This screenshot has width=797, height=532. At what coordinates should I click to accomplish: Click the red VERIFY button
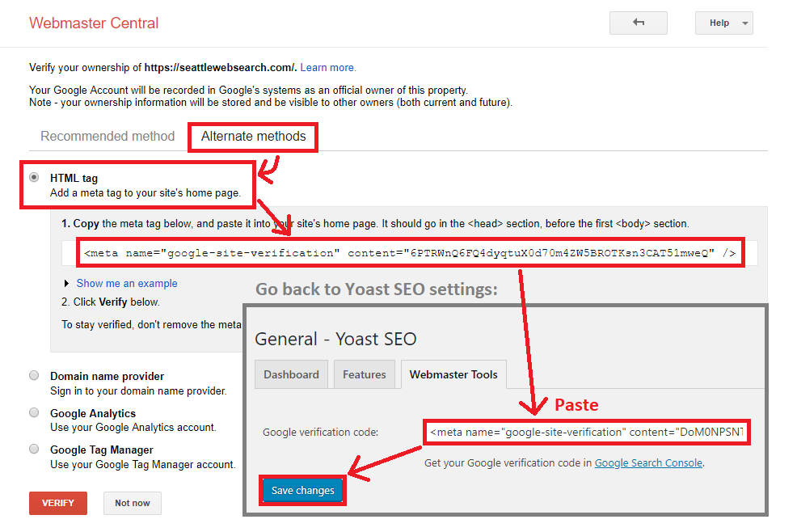[x=58, y=503]
